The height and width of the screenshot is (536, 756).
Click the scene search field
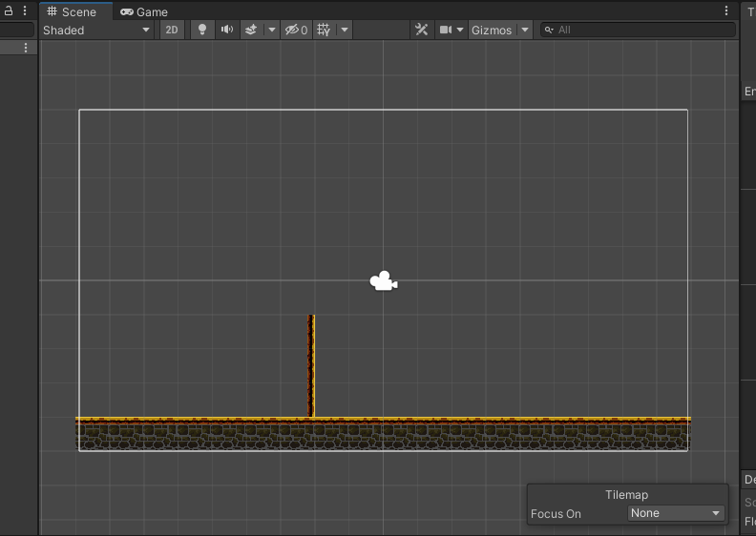638,30
